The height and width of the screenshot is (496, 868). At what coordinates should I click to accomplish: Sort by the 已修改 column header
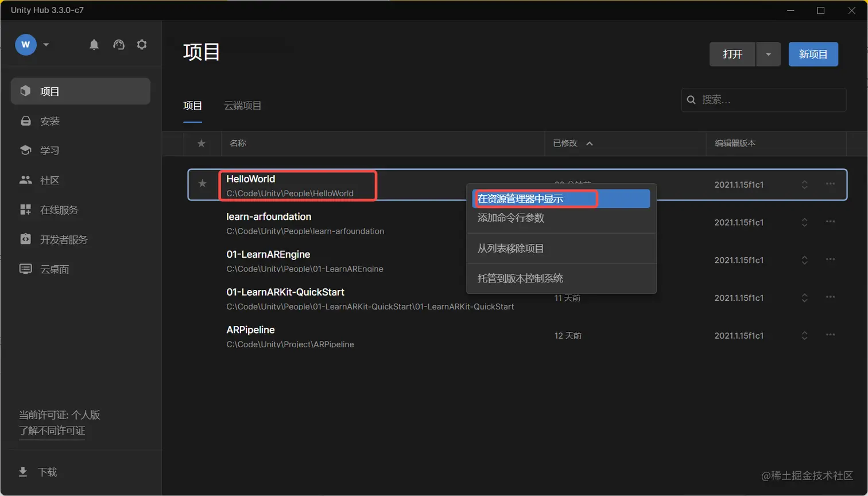click(572, 144)
